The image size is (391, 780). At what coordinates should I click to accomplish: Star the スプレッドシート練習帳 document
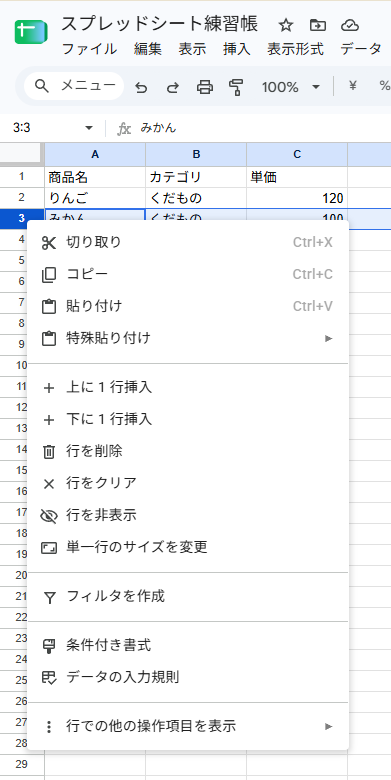click(285, 25)
